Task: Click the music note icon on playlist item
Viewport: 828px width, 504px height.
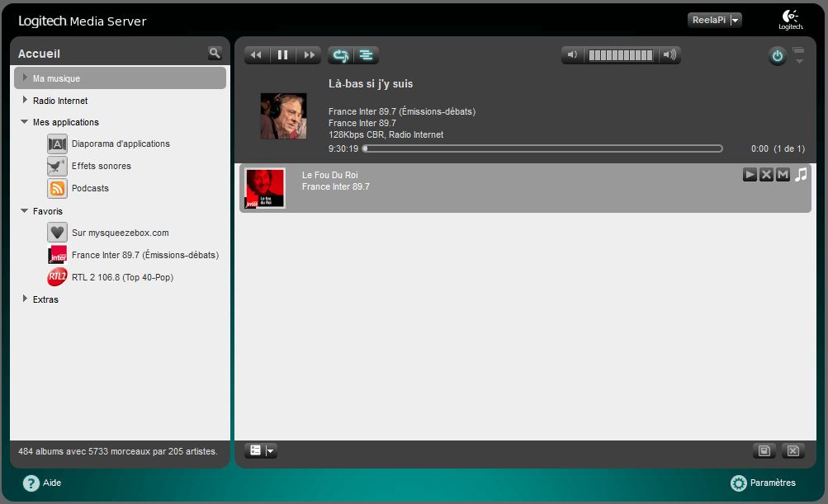Action: 801,174
